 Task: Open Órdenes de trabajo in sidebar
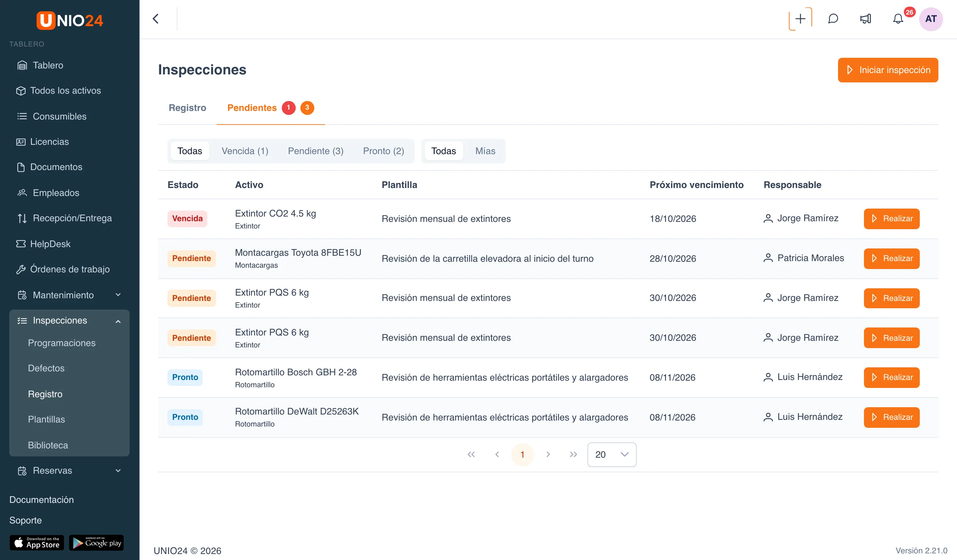(69, 269)
